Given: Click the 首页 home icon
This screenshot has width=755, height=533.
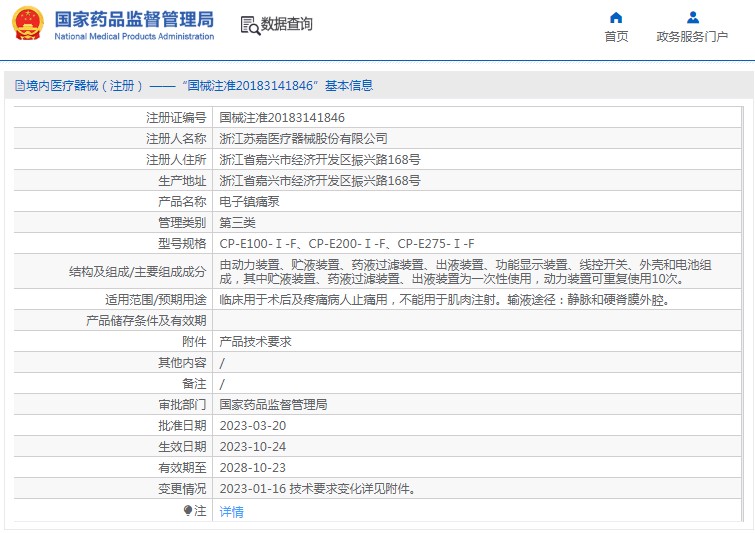Looking at the screenshot, I should click(616, 18).
